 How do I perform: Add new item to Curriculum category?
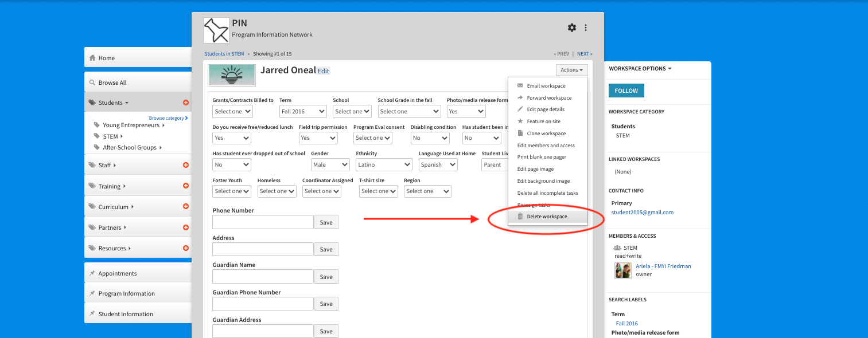186,206
